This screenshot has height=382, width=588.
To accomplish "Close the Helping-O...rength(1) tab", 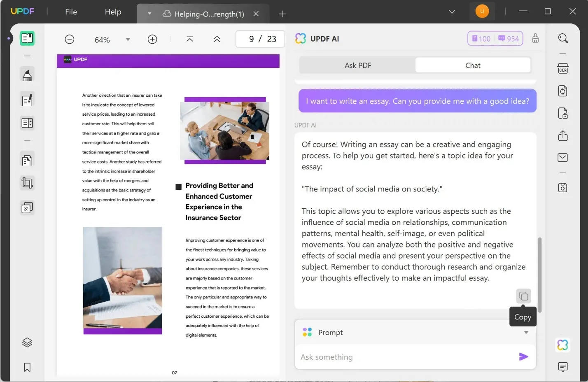I will pos(256,14).
